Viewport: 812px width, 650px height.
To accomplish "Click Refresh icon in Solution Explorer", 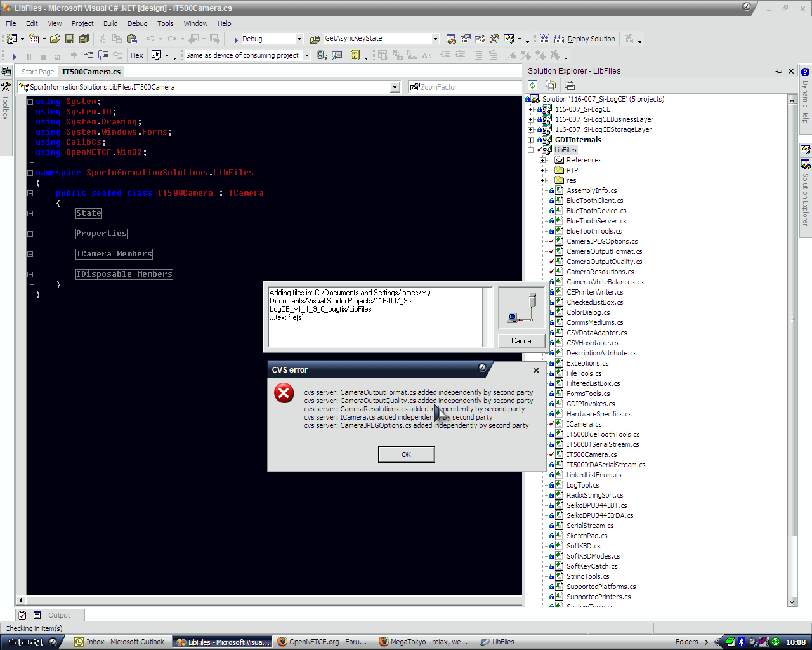I will click(533, 85).
